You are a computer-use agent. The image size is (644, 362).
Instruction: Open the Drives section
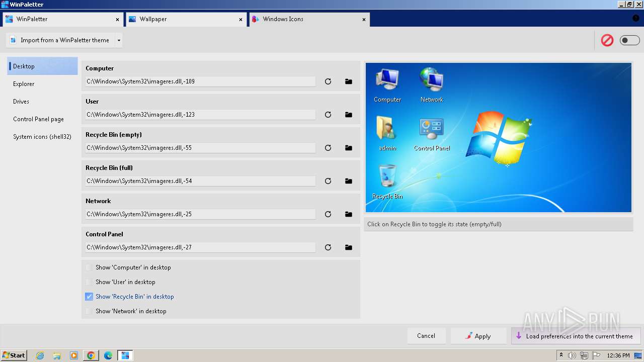click(x=43, y=102)
